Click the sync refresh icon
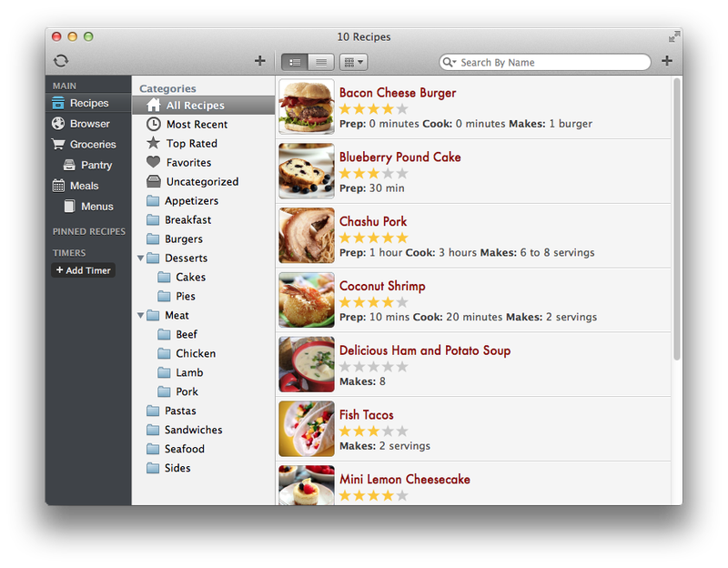 pyautogui.click(x=61, y=61)
